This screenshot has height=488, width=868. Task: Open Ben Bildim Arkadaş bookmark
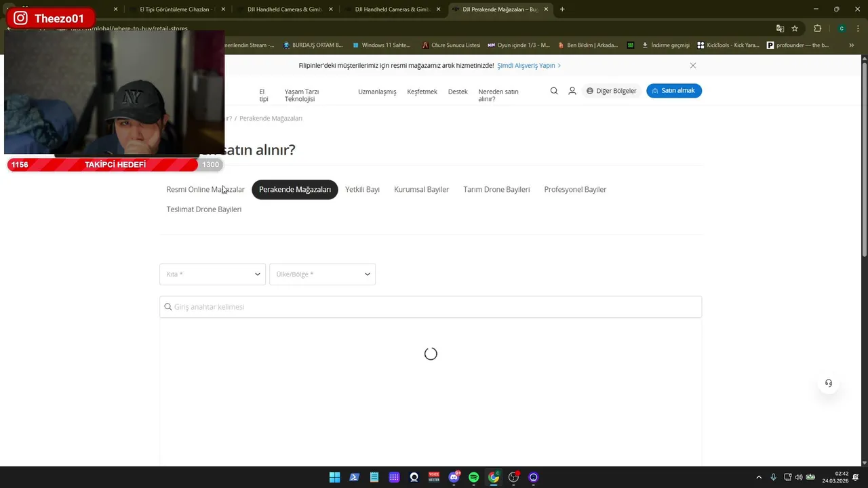pyautogui.click(x=588, y=45)
